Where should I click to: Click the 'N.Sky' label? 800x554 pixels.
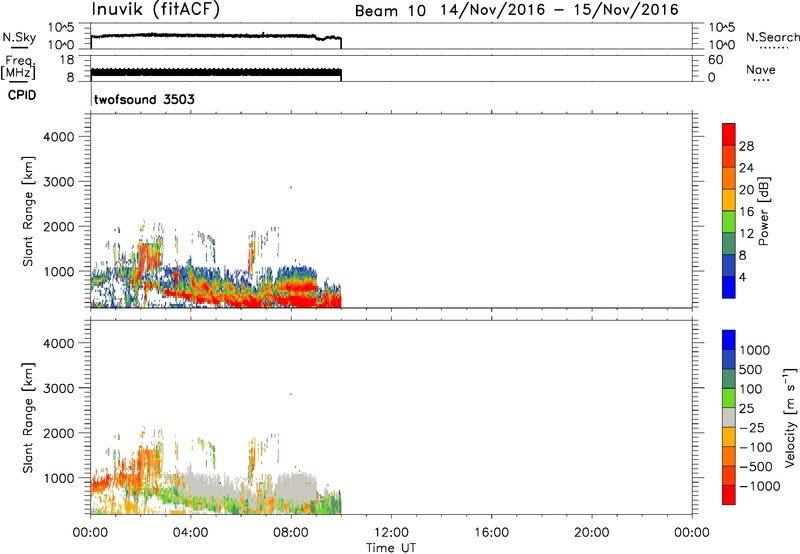coord(19,37)
